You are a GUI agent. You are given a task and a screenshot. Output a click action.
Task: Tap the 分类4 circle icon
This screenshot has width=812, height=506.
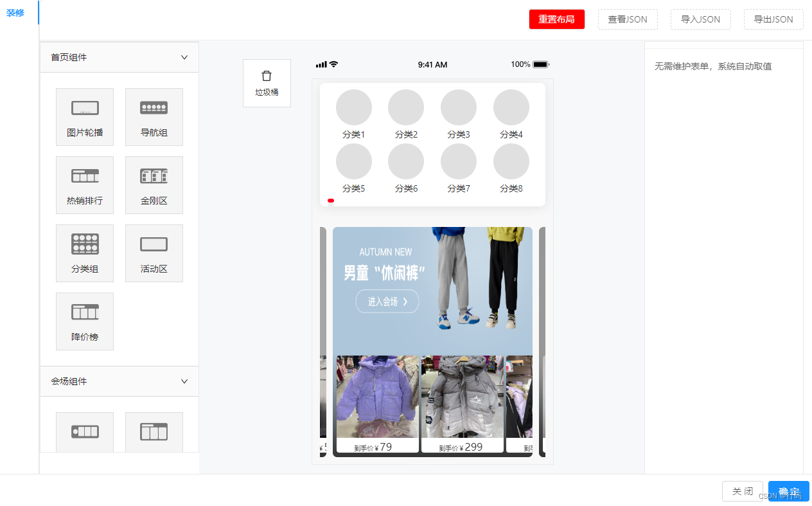point(511,107)
